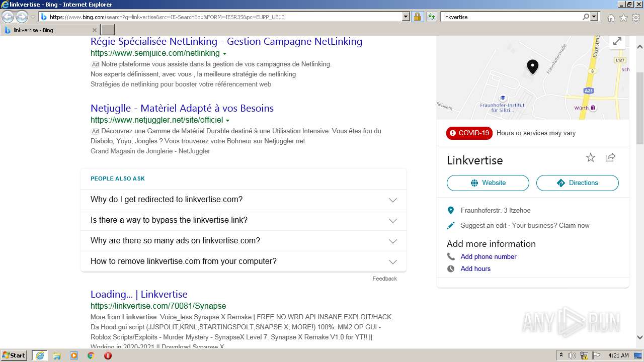
Task: Open the red Opera-style taskbar icon
Action: point(108,355)
